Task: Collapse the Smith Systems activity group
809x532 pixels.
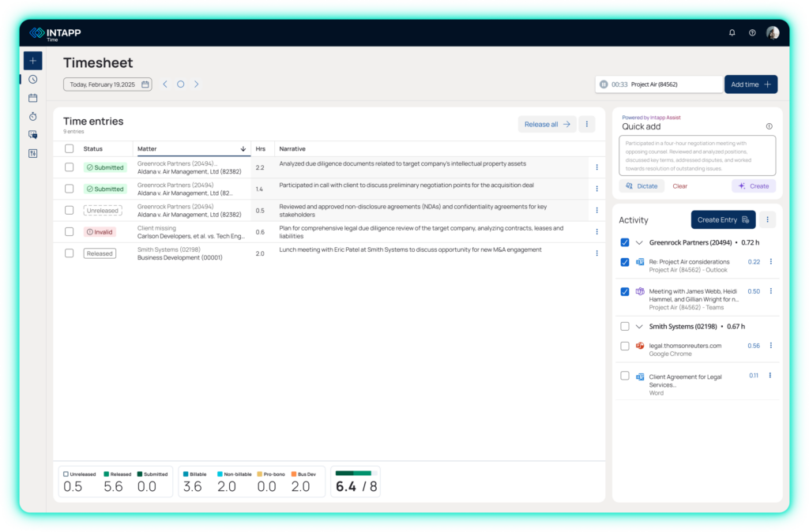Action: pos(639,326)
